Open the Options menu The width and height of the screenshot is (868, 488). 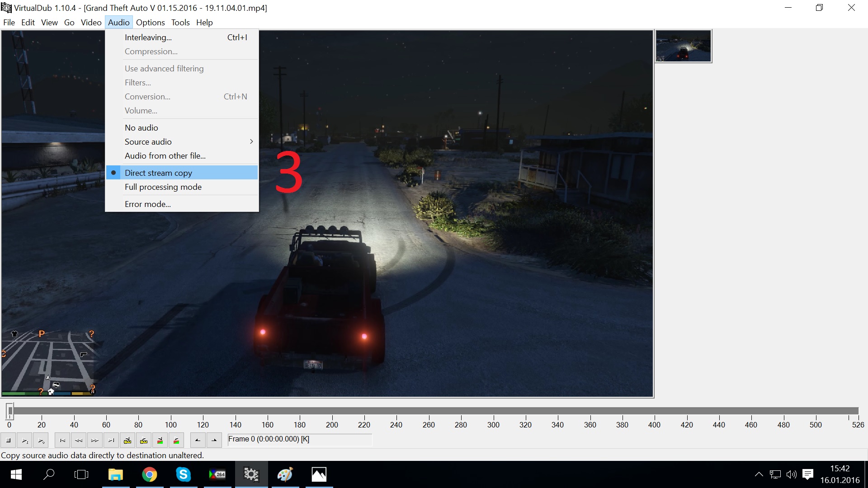[150, 23]
